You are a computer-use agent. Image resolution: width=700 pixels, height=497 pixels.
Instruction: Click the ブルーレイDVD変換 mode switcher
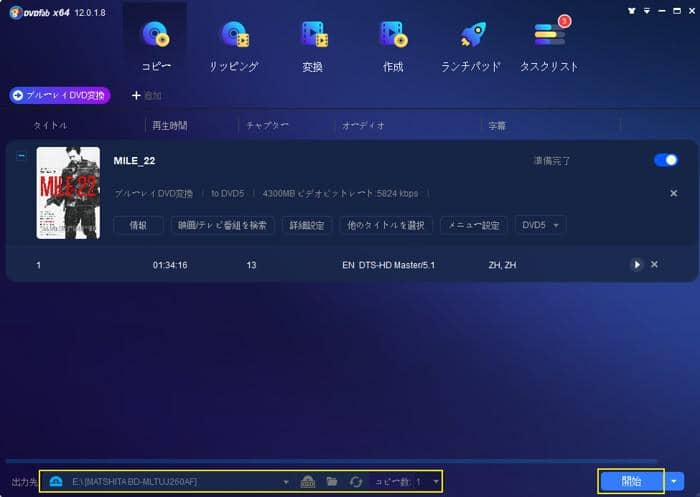coord(60,96)
